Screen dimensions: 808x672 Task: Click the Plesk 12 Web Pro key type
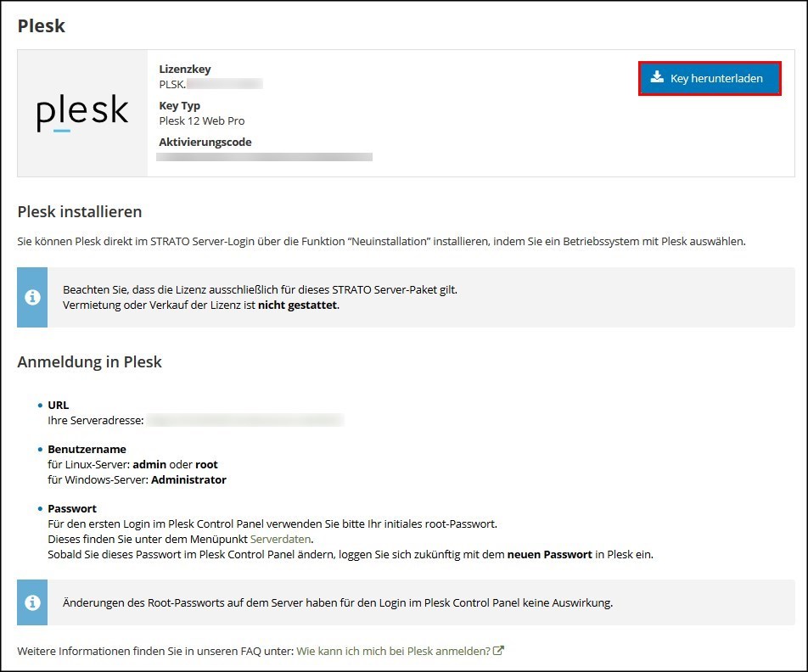click(202, 120)
